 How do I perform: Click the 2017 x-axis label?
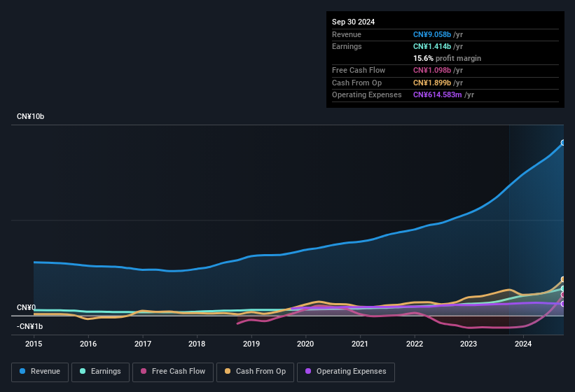click(143, 344)
